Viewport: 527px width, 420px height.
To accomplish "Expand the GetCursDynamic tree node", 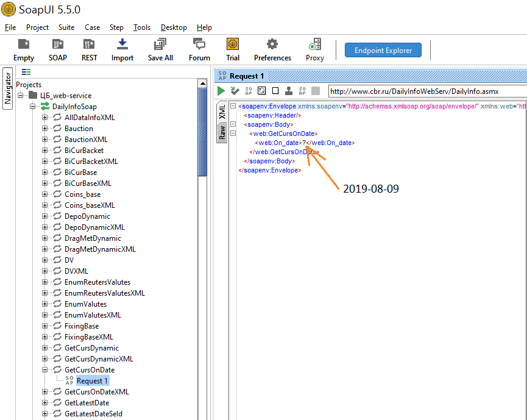I will (x=45, y=348).
